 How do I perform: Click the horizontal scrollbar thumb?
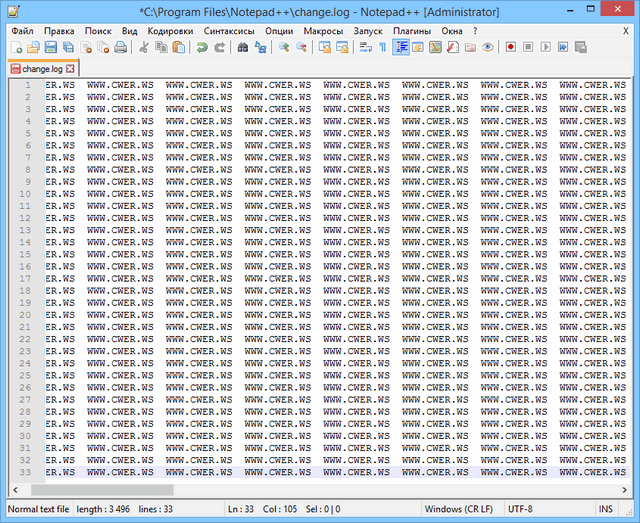click(101, 490)
